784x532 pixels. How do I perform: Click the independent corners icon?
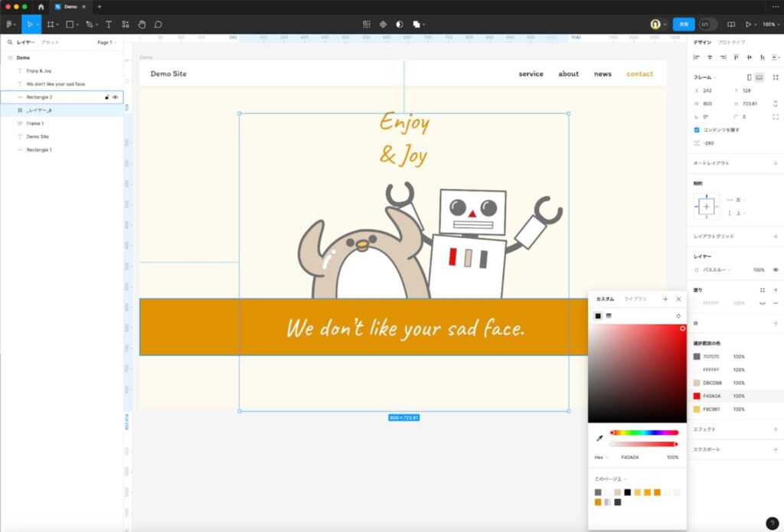point(776,117)
